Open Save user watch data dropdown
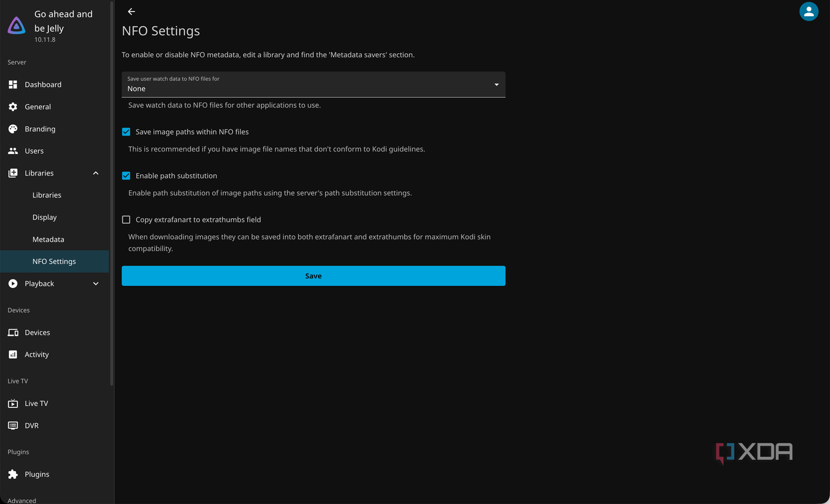The height and width of the screenshot is (504, 830). click(314, 84)
